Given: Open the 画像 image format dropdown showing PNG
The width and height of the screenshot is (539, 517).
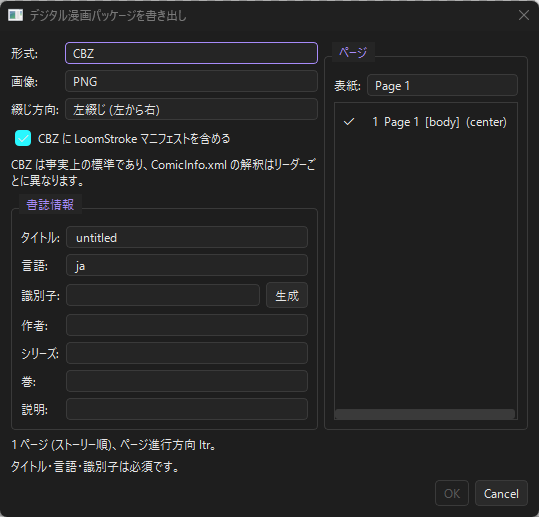Looking at the screenshot, I should pyautogui.click(x=191, y=81).
